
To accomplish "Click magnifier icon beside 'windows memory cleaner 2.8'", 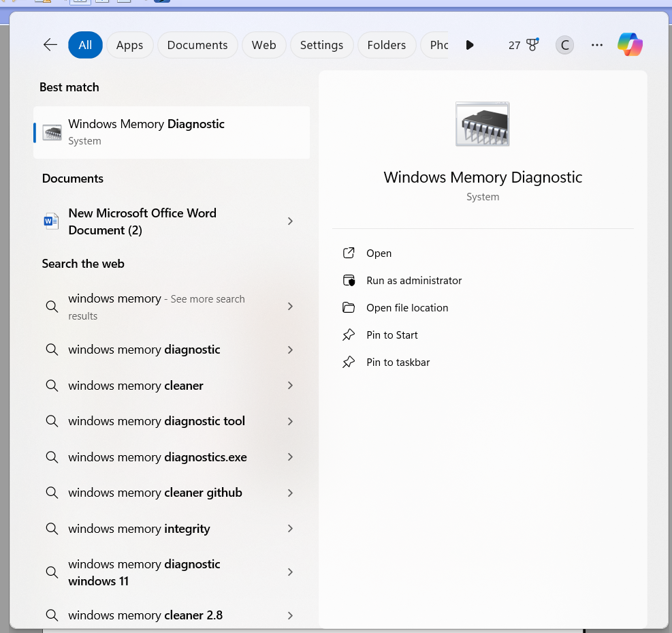I will [52, 615].
